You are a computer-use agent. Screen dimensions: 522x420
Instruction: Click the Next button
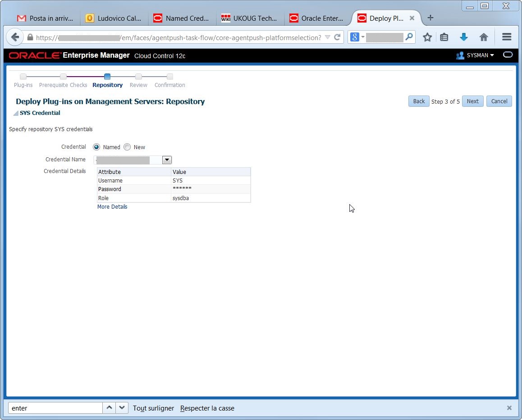(473, 101)
